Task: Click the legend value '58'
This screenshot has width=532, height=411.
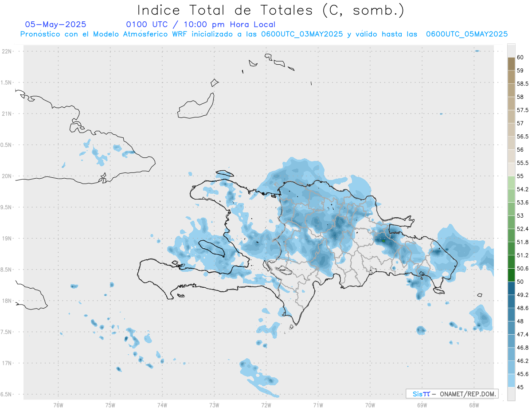Action: (x=520, y=97)
